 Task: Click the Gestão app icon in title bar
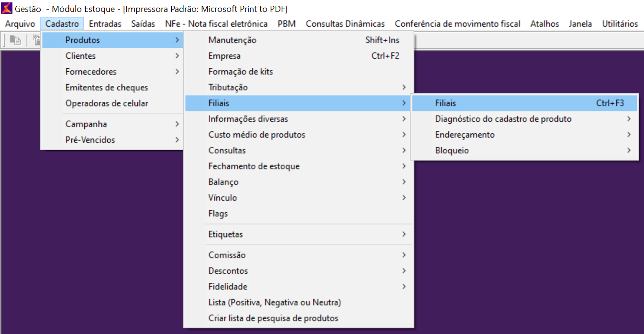[x=7, y=9]
